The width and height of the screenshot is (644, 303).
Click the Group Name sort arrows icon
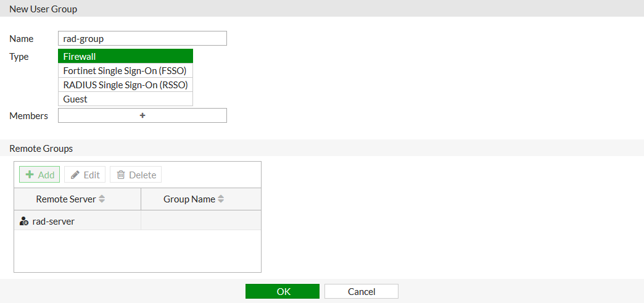(x=221, y=199)
